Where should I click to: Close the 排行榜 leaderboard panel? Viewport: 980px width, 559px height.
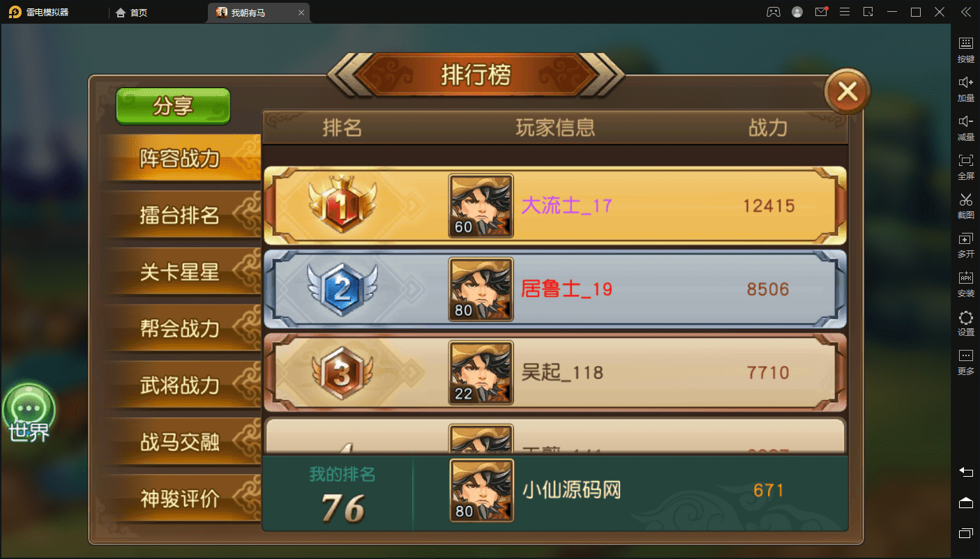coord(847,91)
